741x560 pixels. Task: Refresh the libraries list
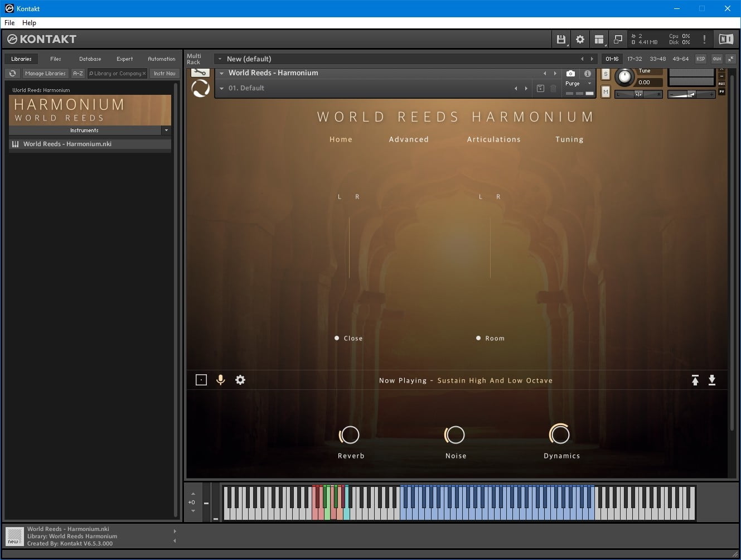pos(12,73)
